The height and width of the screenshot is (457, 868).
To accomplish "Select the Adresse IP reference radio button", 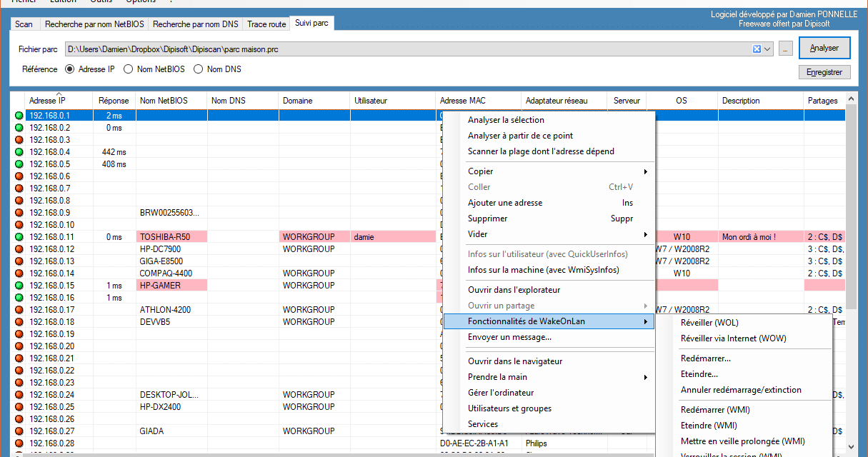I will (70, 69).
